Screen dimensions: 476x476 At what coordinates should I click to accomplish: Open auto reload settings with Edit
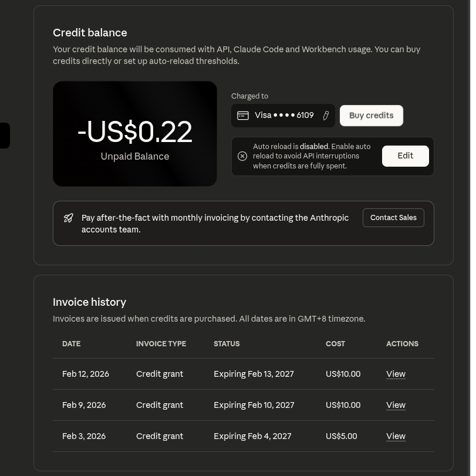click(x=405, y=156)
